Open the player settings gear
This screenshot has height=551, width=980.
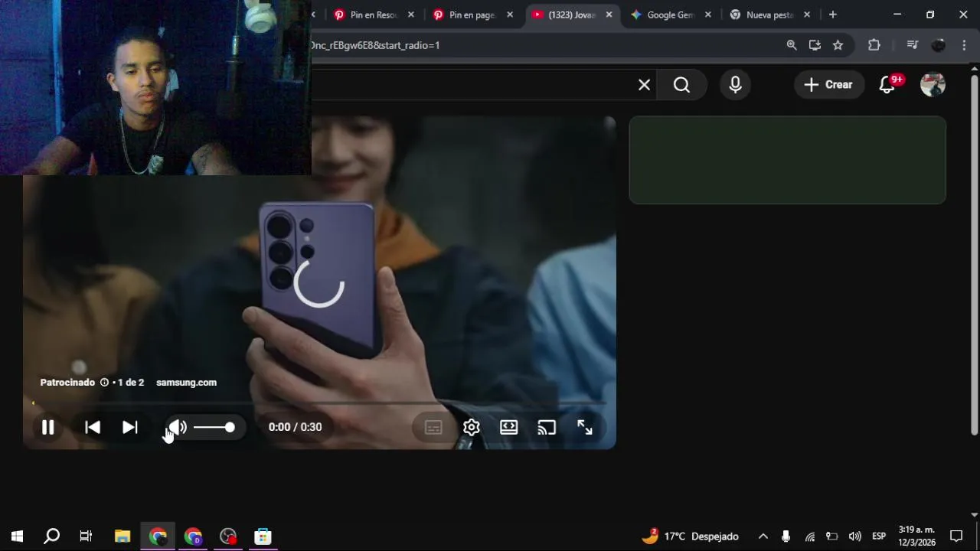point(472,427)
